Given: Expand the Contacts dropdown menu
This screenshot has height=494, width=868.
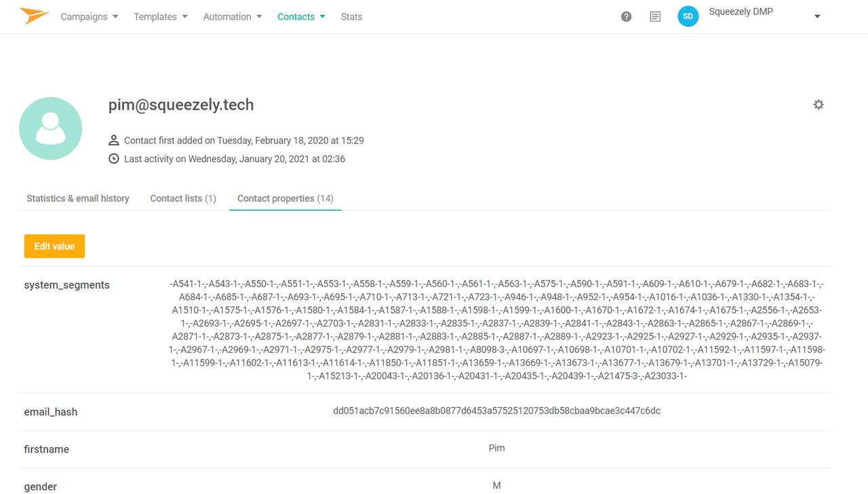Looking at the screenshot, I should click(301, 17).
